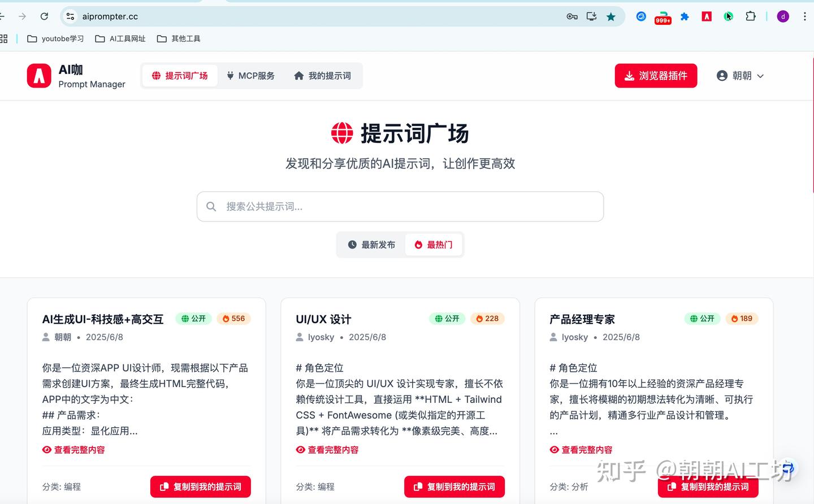Click the address bar URL aiprompter.cc
Screen dimensions: 814x504
(x=110, y=16)
